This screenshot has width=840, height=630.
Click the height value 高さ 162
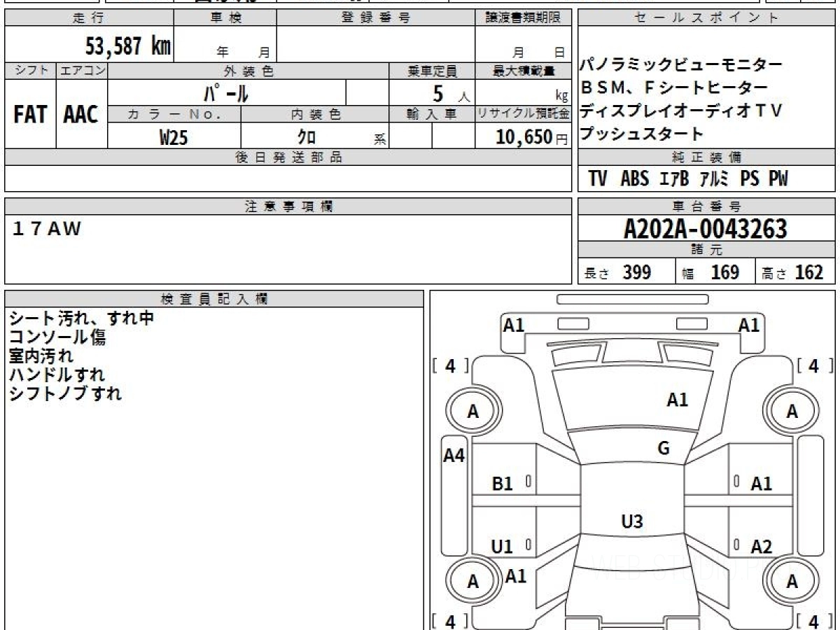(x=792, y=272)
